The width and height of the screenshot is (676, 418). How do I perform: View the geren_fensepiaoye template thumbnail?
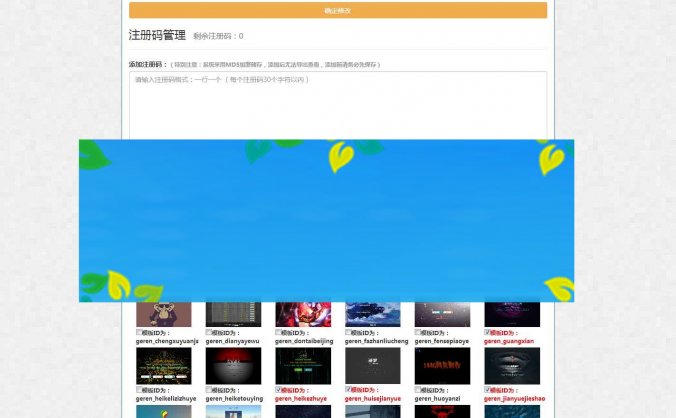[442, 314]
